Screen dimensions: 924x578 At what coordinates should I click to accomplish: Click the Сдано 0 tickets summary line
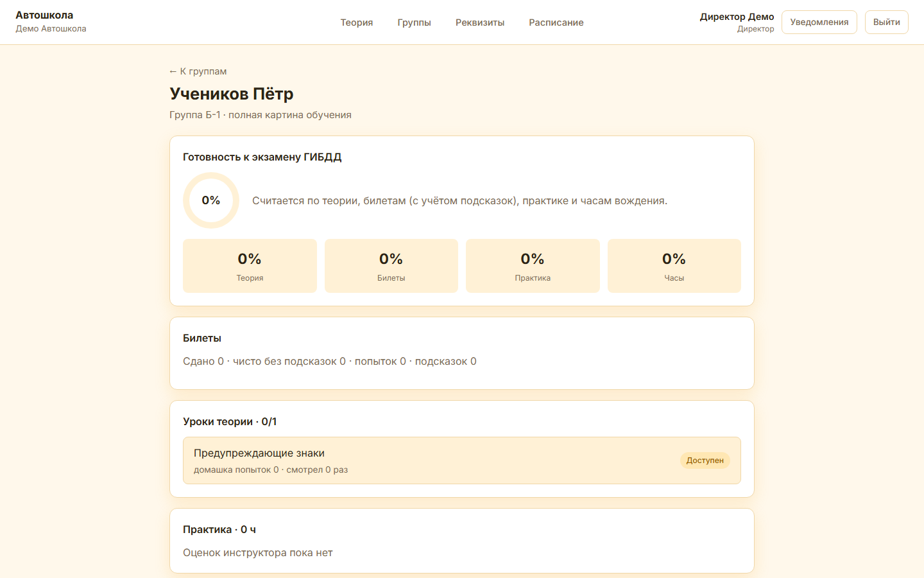coord(330,362)
